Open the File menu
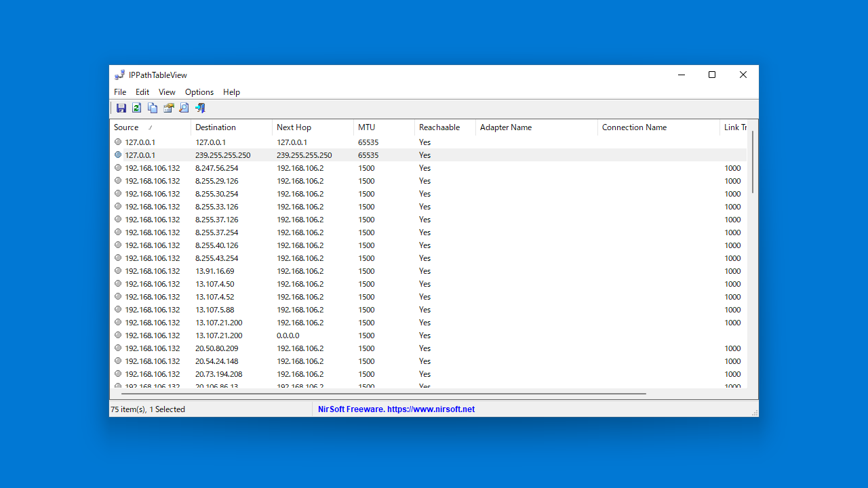 click(120, 92)
